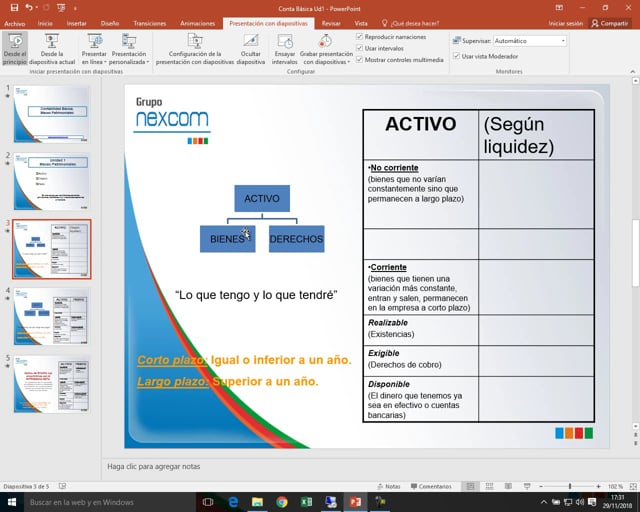Open Presentar en línea option
This screenshot has width=640, height=512.
(94, 49)
